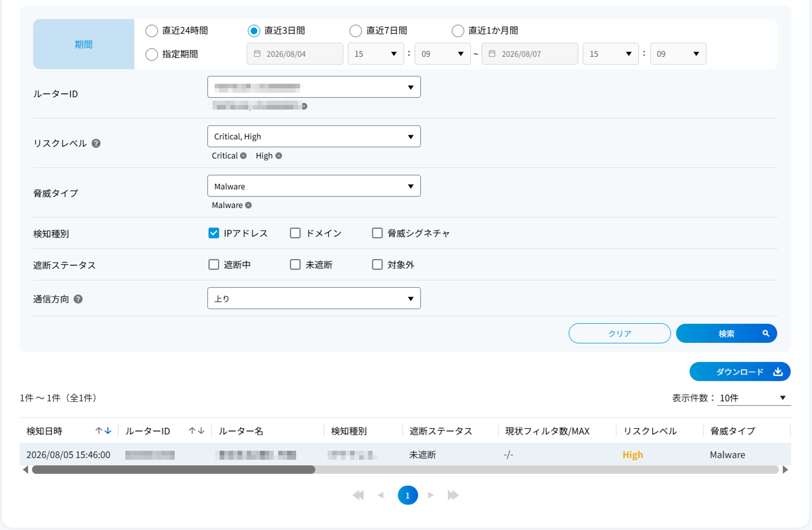Select the 指定期間 radio button
The image size is (812, 530).
151,55
